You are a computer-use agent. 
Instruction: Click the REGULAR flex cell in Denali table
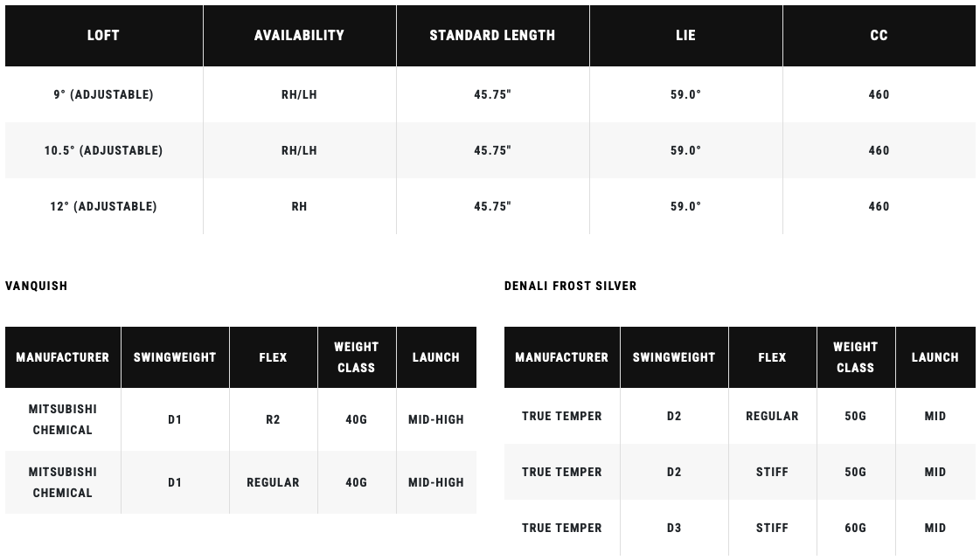point(772,417)
